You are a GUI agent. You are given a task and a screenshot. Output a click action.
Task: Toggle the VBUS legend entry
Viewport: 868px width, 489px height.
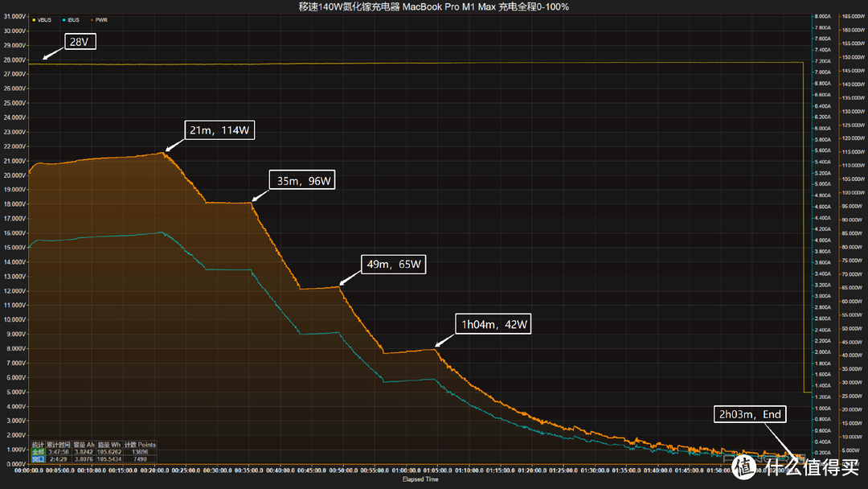point(42,20)
